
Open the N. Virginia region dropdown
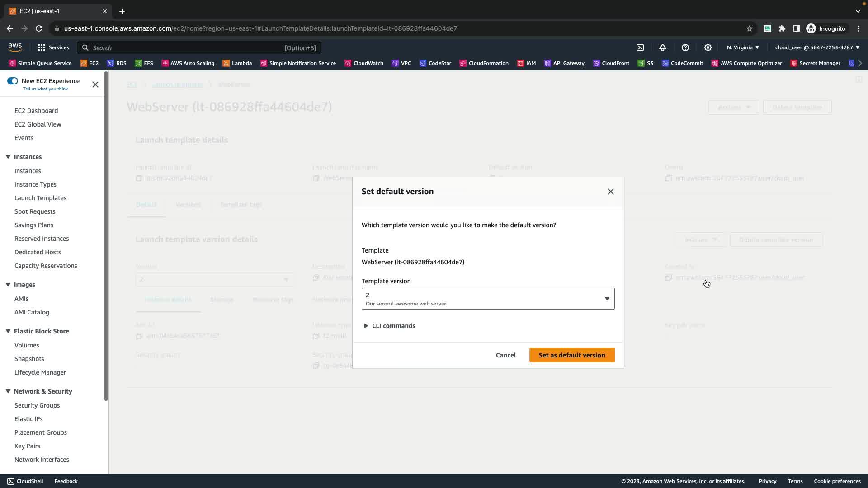click(743, 47)
